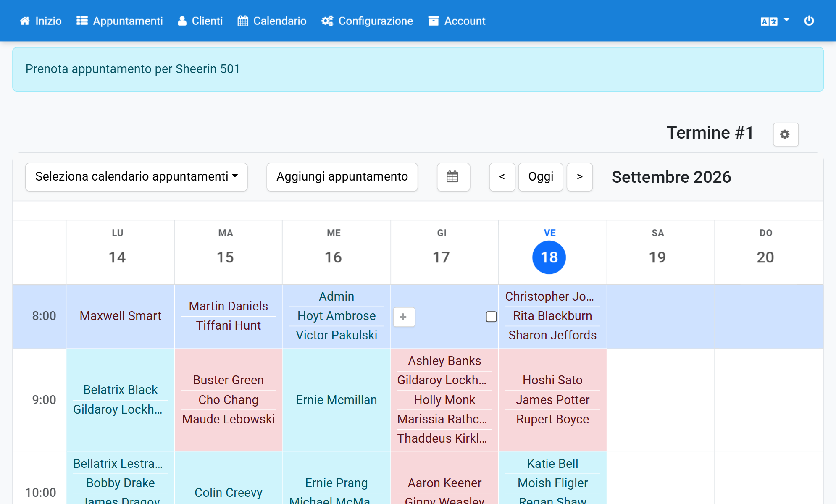This screenshot has width=836, height=504.
Task: Open Rita Blackburn appointment
Action: tap(552, 316)
